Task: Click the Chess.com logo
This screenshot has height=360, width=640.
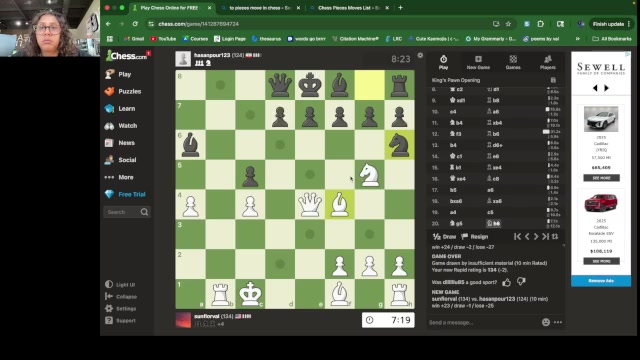Action: (126, 56)
